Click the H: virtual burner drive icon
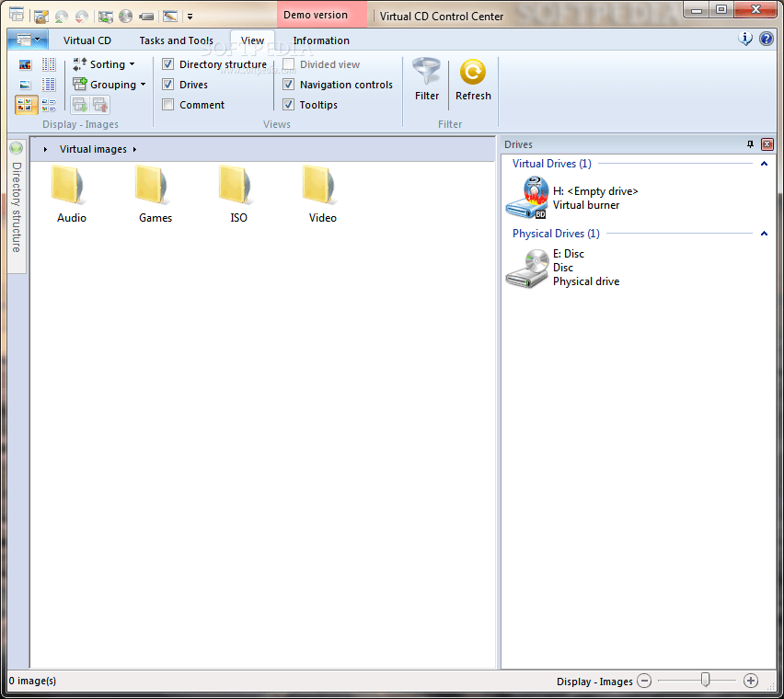 click(526, 198)
